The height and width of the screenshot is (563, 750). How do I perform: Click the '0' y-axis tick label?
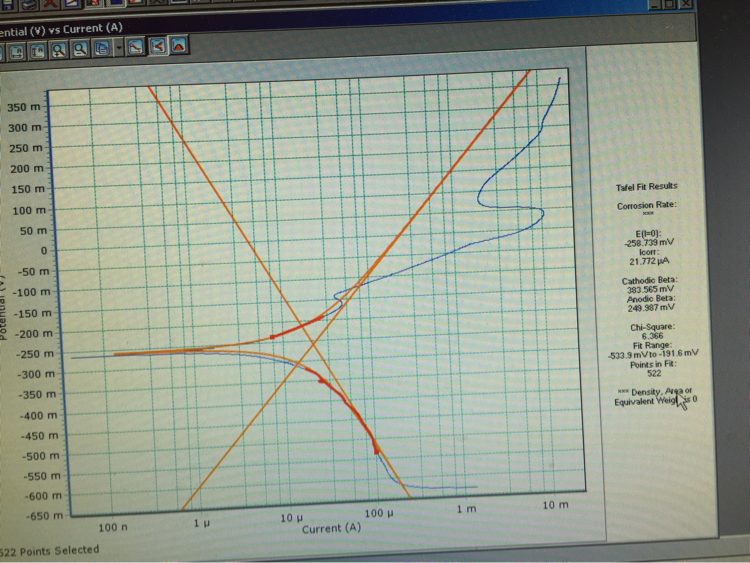point(44,251)
